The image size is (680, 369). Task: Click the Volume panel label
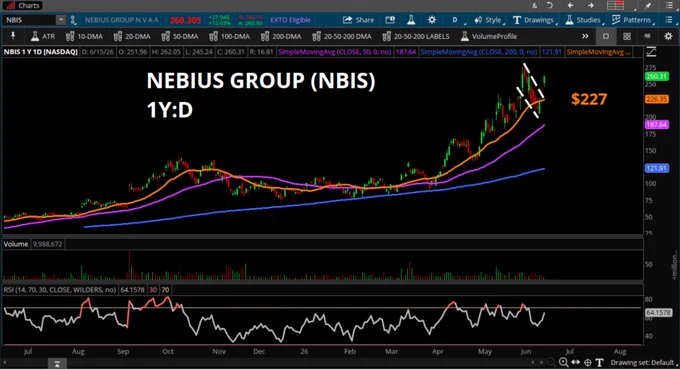[16, 244]
